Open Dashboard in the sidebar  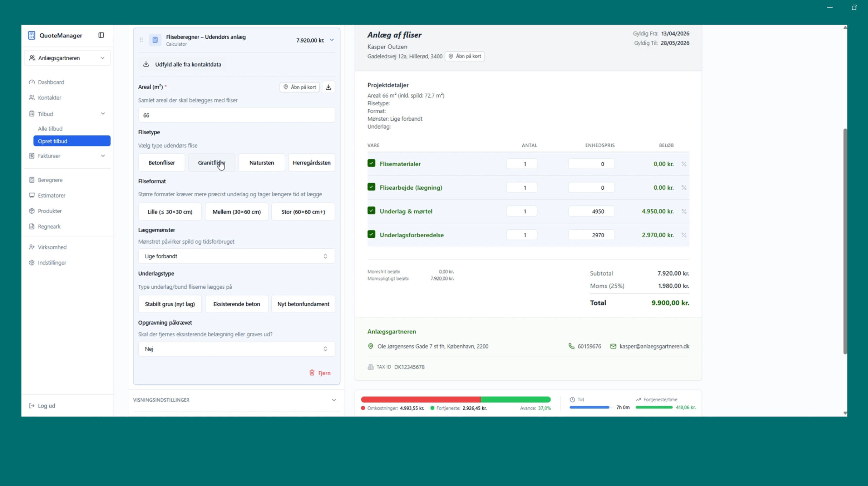pyautogui.click(x=51, y=82)
